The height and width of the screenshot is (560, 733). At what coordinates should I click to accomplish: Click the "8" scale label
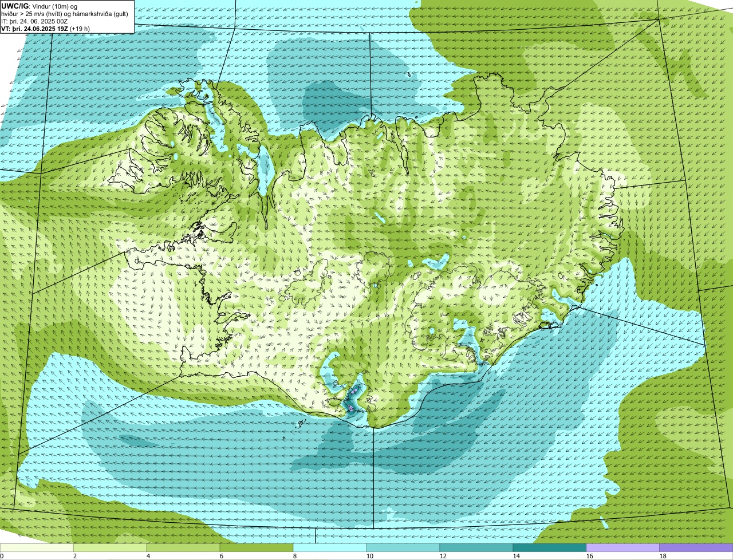click(295, 556)
